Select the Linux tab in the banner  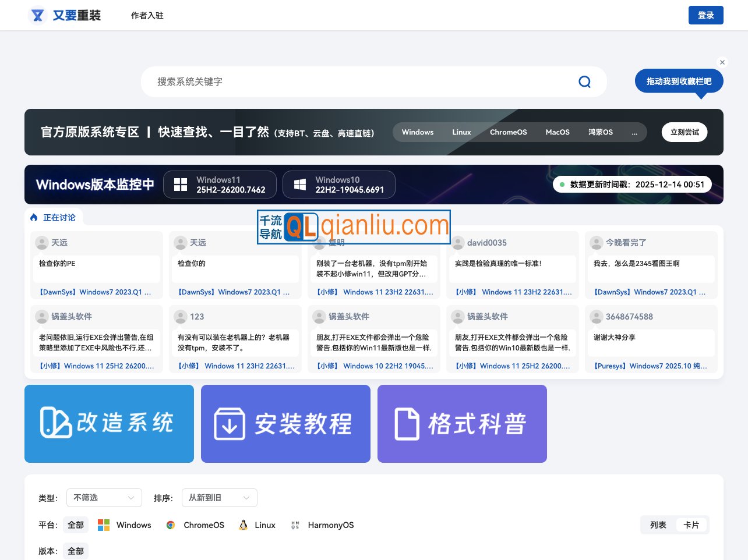coord(461,132)
